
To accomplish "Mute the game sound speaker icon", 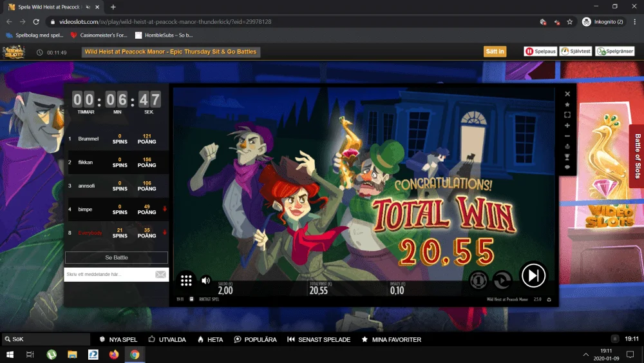I will pyautogui.click(x=206, y=280).
